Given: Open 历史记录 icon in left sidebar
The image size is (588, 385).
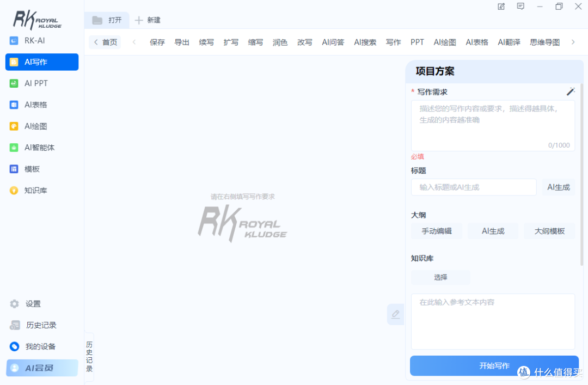Looking at the screenshot, I should 15,325.
